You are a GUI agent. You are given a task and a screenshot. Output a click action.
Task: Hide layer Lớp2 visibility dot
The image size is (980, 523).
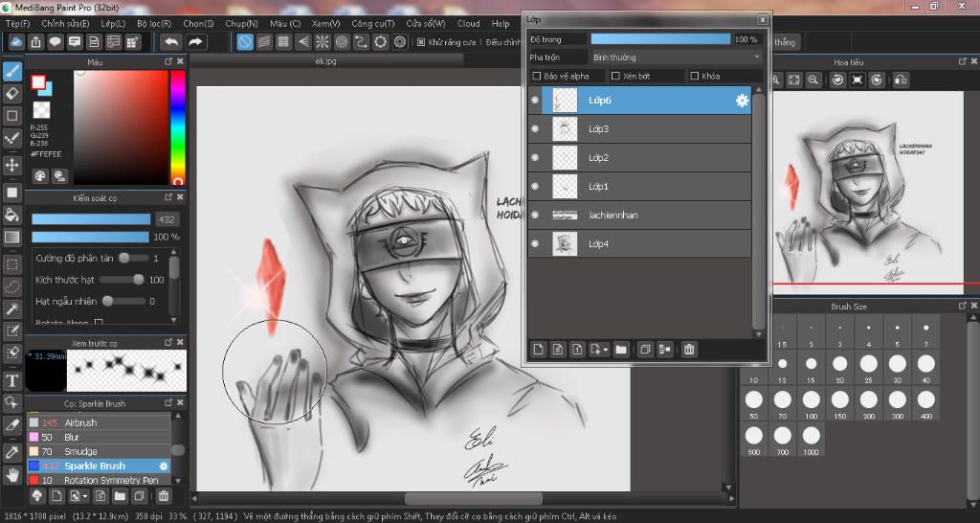click(x=535, y=158)
